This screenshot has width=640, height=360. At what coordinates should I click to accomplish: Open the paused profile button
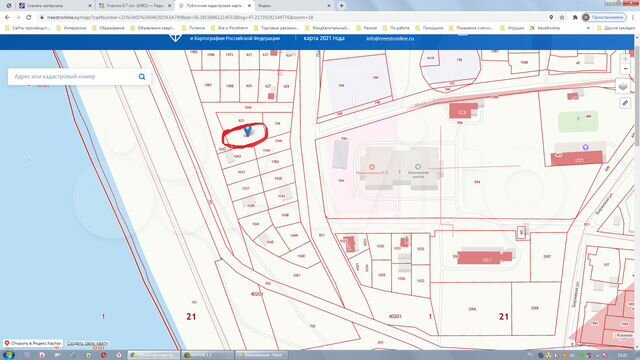(x=604, y=18)
